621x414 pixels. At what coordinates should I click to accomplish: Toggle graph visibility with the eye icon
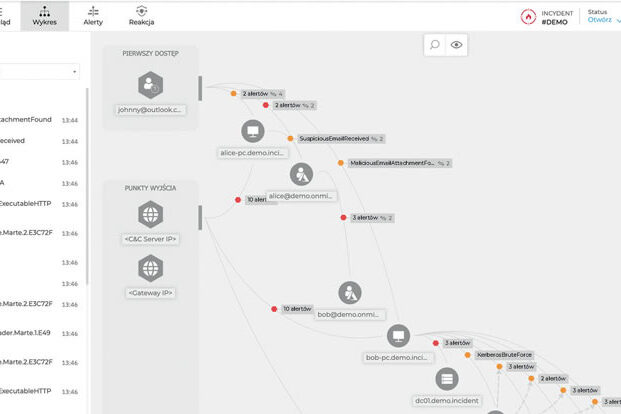457,45
